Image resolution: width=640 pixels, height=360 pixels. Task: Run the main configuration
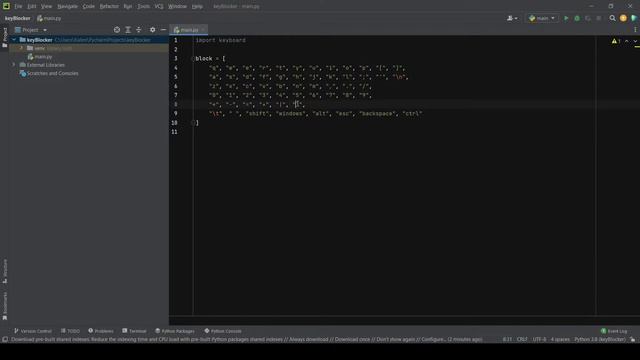coord(566,18)
